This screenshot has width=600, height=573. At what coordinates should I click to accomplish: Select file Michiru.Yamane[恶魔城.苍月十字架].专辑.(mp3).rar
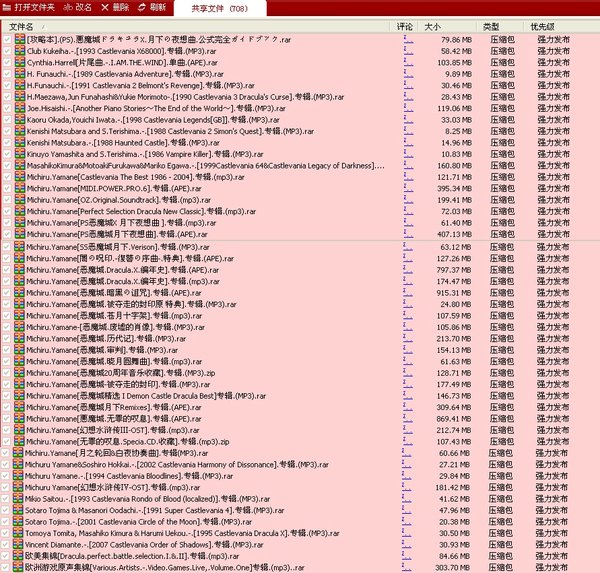pyautogui.click(x=114, y=316)
